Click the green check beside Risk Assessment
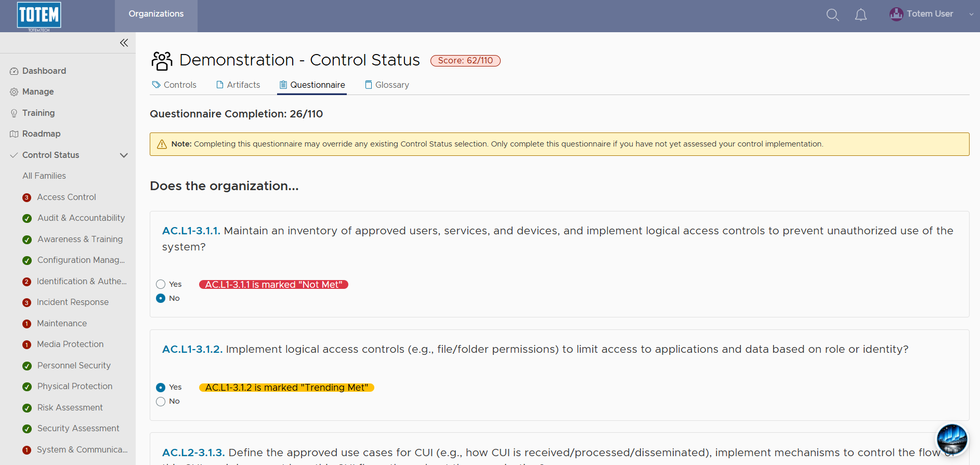The image size is (980, 465). click(x=27, y=408)
